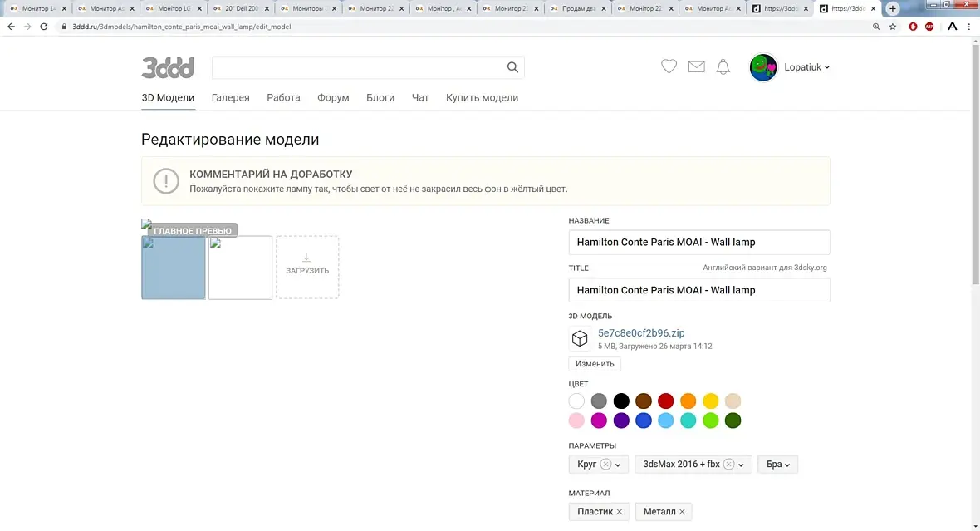The height and width of the screenshot is (531, 980).
Task: Clear the Круг parameter selection
Action: (605, 464)
